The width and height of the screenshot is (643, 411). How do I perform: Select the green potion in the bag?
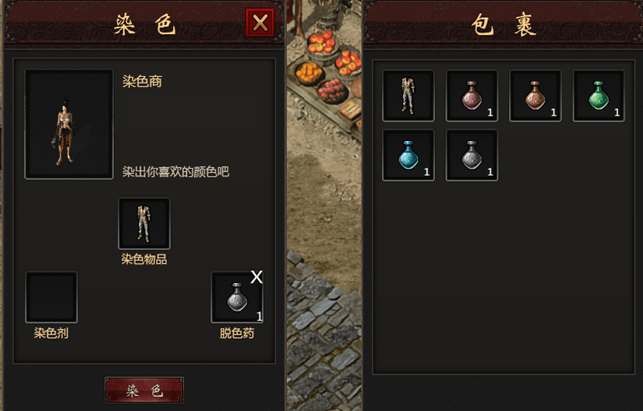[x=599, y=96]
